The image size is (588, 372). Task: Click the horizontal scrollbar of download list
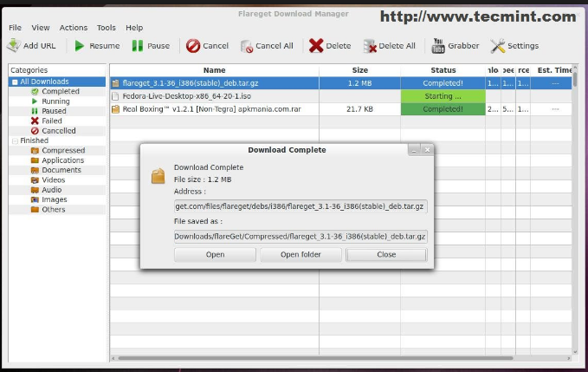point(315,358)
